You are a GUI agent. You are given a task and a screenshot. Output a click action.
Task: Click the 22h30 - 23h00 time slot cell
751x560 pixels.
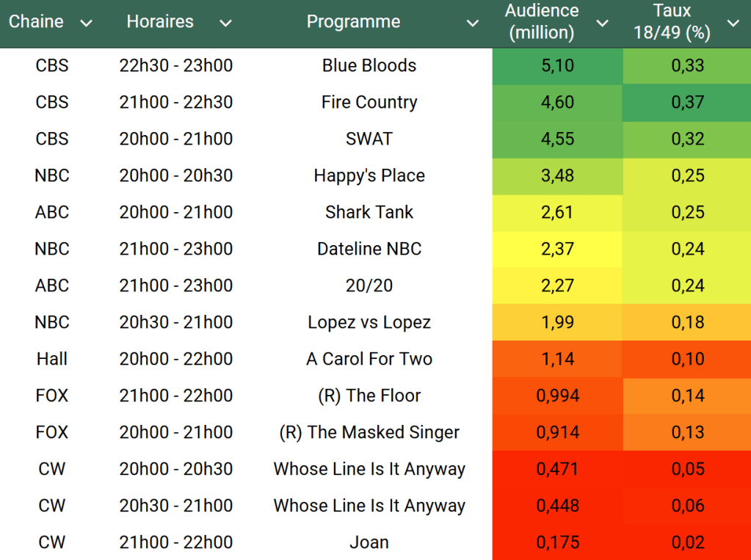[176, 65]
